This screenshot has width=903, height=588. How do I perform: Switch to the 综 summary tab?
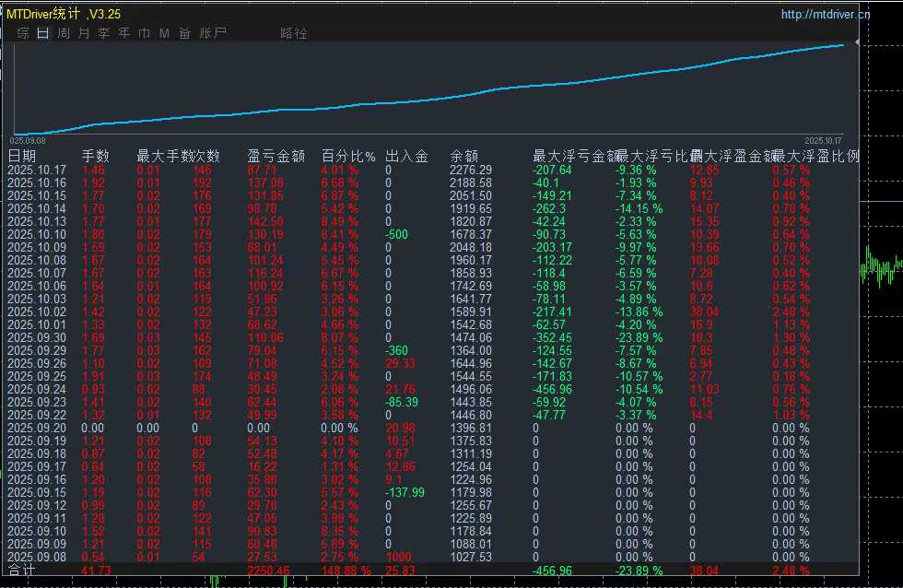[x=23, y=33]
